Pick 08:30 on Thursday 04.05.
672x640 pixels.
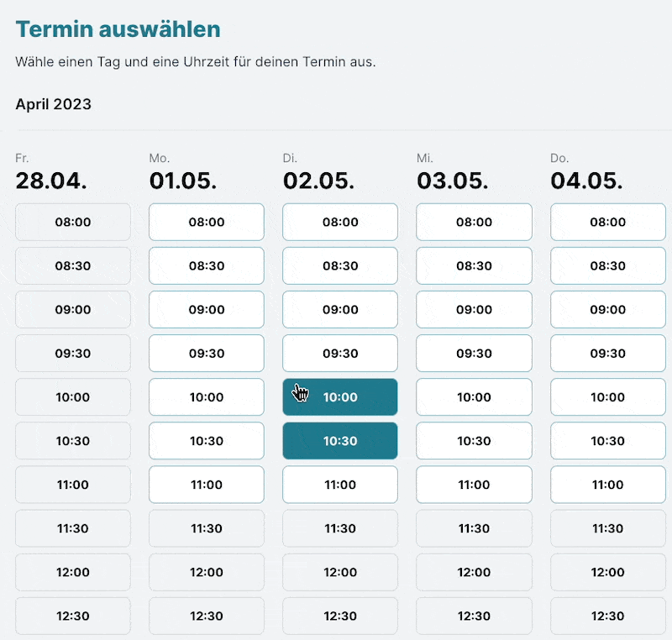(607, 265)
